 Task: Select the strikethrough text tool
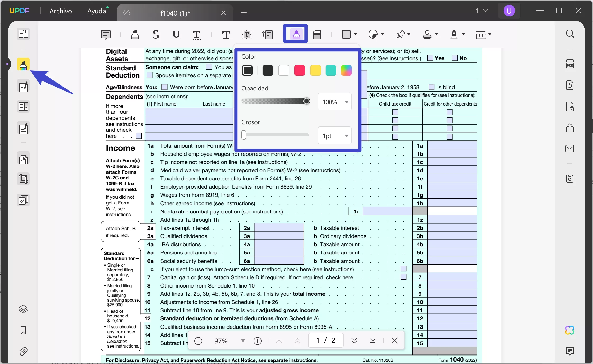(x=156, y=34)
